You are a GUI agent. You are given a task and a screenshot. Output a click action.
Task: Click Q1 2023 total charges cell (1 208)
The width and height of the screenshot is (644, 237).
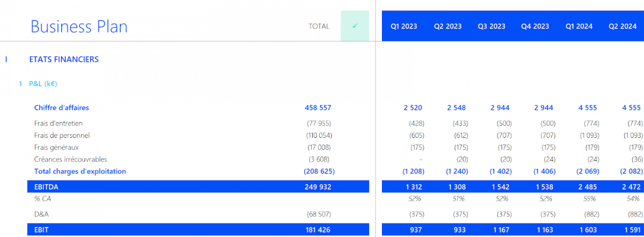[x=413, y=171]
